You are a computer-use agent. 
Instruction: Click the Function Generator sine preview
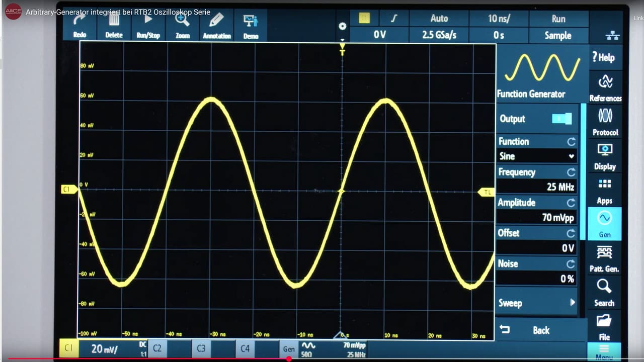point(542,67)
